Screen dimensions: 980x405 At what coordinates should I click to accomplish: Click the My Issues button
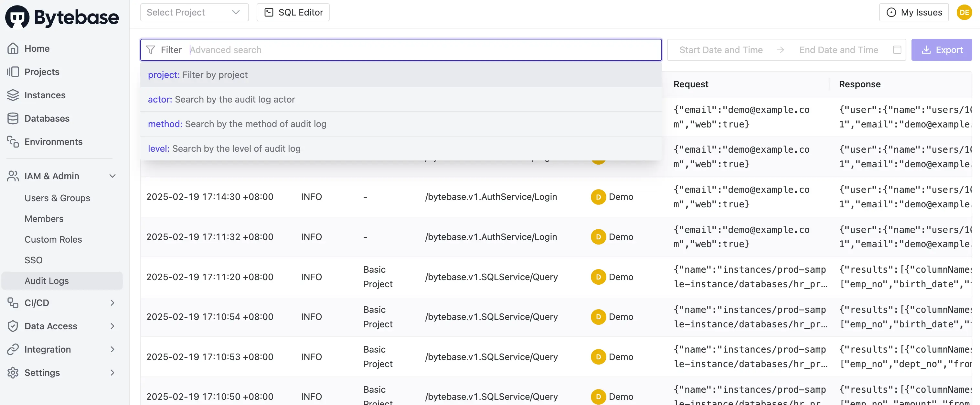point(914,12)
